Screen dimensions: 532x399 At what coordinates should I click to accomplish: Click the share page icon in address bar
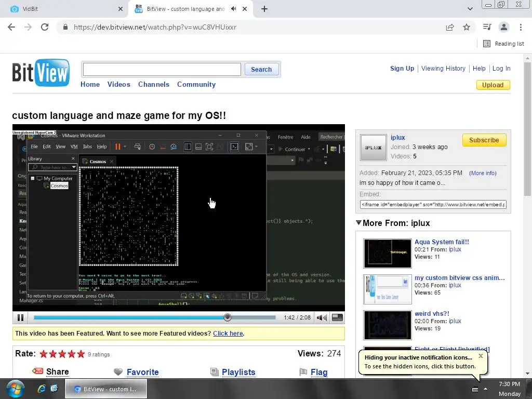pyautogui.click(x=450, y=27)
